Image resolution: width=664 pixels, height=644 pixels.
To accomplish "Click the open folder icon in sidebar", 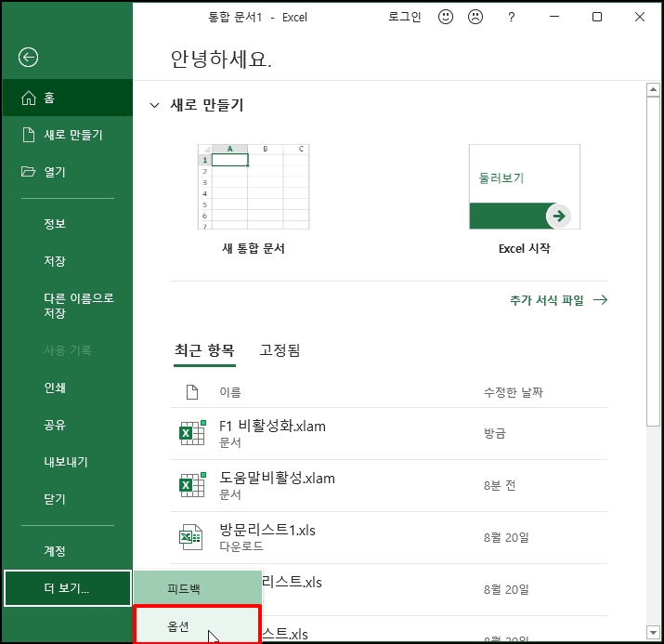I will point(29,172).
